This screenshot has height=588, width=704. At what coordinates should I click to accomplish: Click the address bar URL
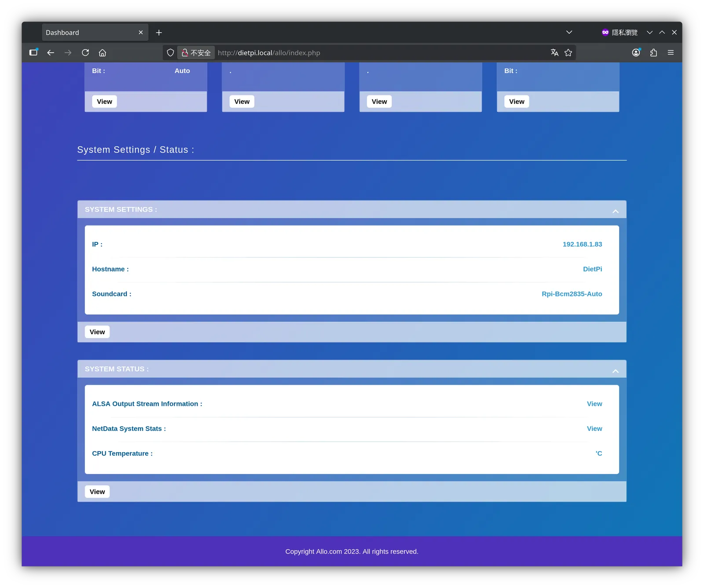[269, 53]
